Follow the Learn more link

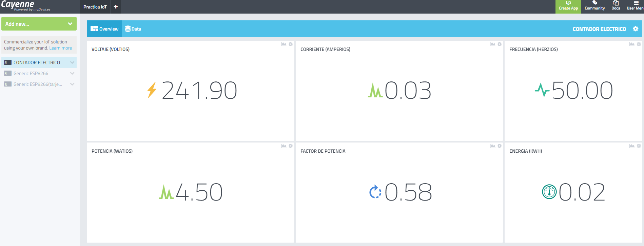click(x=61, y=48)
